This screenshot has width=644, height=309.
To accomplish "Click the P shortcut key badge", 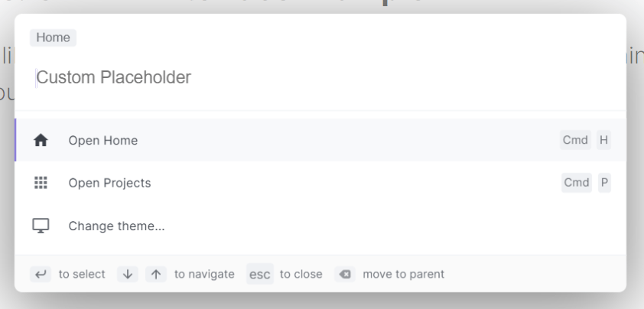I will pos(604,183).
